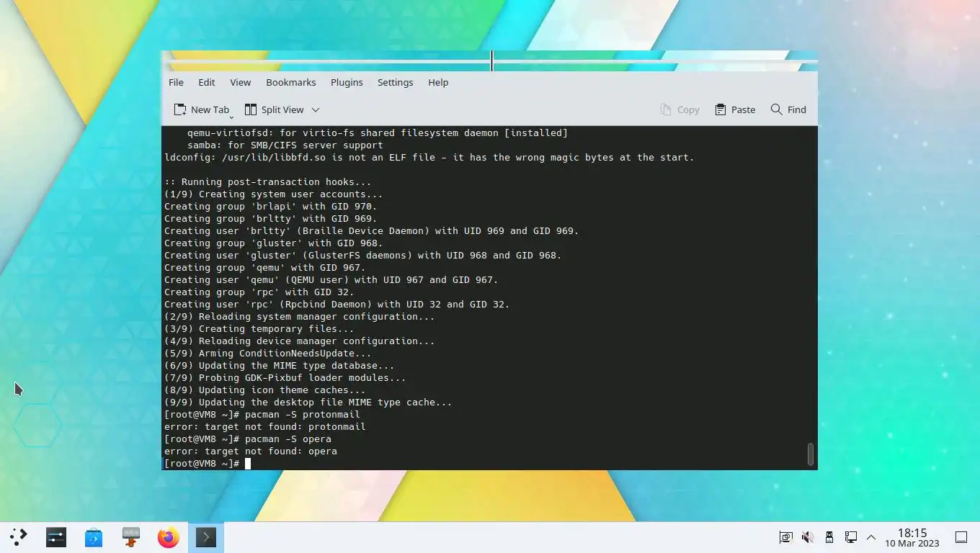Open the network connections tray icon
The width and height of the screenshot is (980, 553).
(851, 537)
